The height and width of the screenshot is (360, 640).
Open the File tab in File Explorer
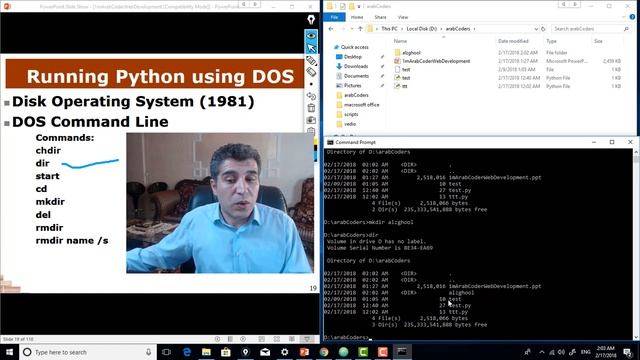tap(334, 17)
